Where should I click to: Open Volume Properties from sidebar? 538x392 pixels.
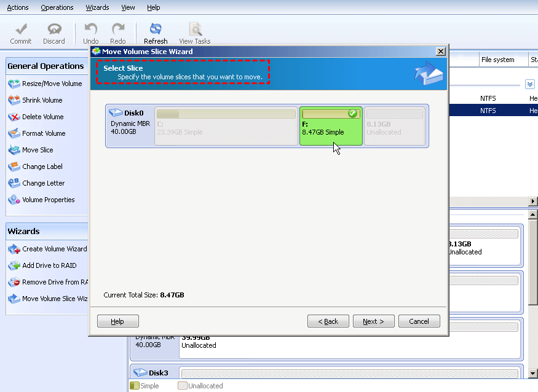pyautogui.click(x=41, y=200)
